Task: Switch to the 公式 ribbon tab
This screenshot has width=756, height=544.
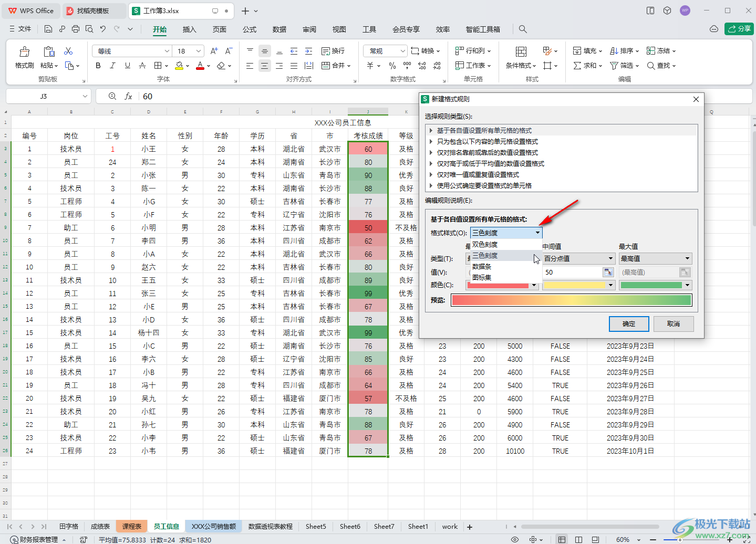Action: tap(250, 29)
